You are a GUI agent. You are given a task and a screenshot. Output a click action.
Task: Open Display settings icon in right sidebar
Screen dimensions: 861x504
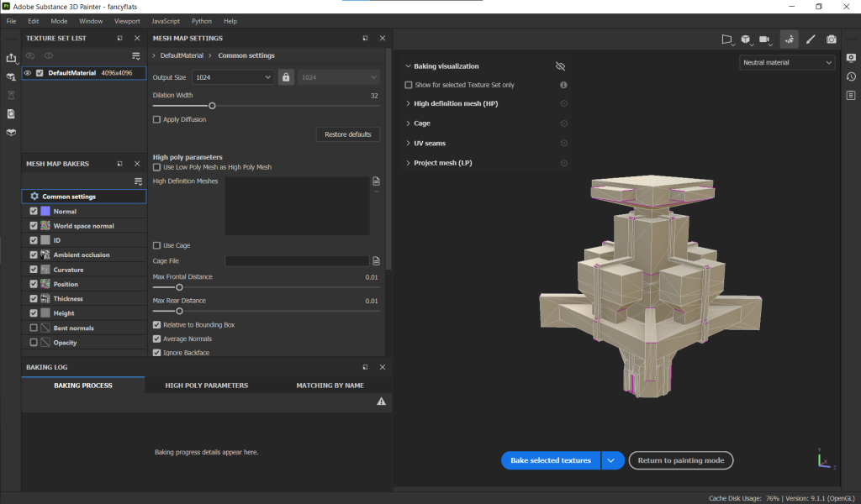click(851, 58)
